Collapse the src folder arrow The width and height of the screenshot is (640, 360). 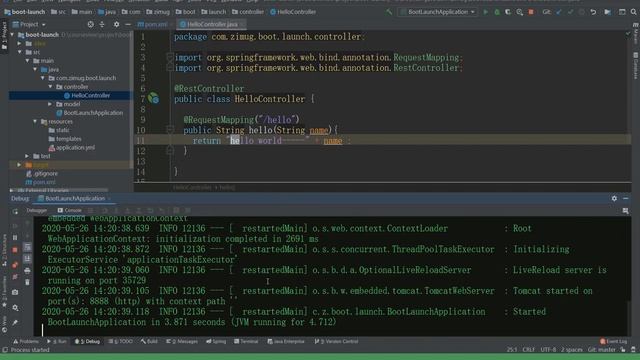pyautogui.click(x=20, y=52)
